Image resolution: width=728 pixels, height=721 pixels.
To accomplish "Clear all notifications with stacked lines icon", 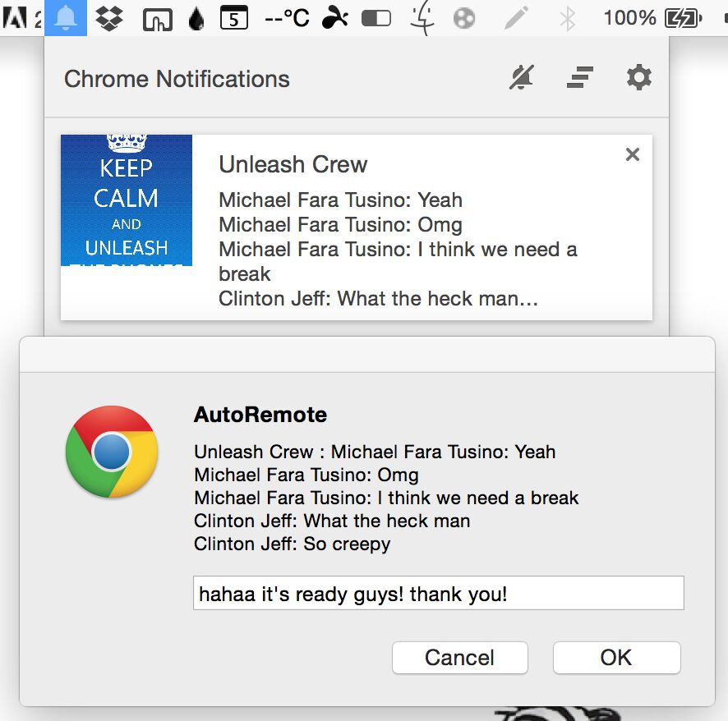I will point(580,77).
